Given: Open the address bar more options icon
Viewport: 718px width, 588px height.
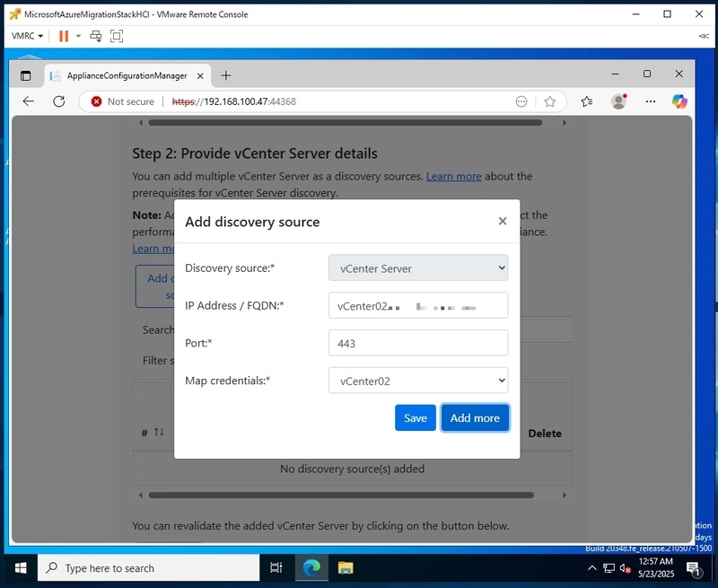Looking at the screenshot, I should [521, 101].
